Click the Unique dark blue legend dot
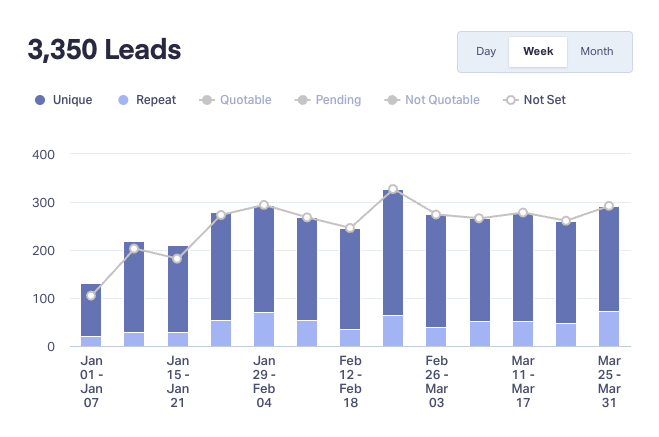659x437 pixels. [40, 100]
